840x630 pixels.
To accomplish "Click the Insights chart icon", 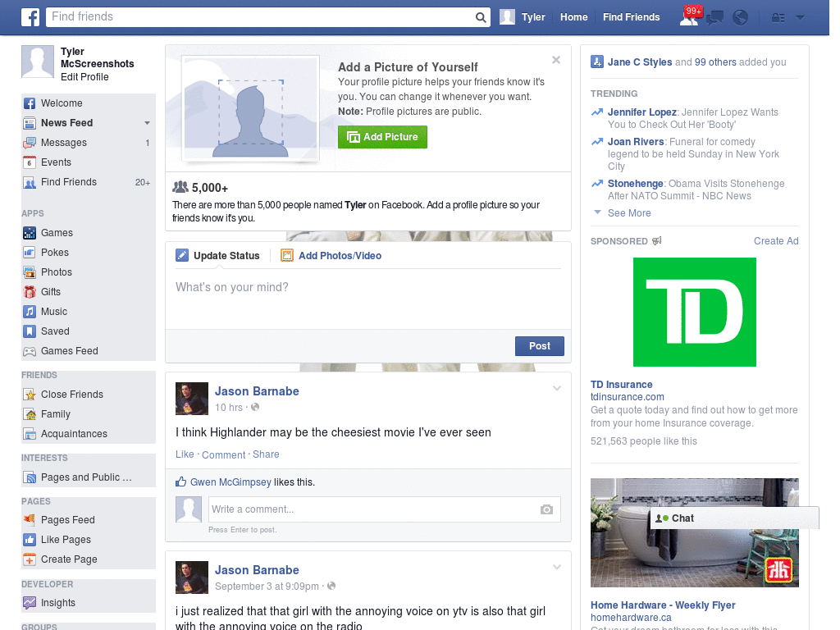I will pos(30,603).
